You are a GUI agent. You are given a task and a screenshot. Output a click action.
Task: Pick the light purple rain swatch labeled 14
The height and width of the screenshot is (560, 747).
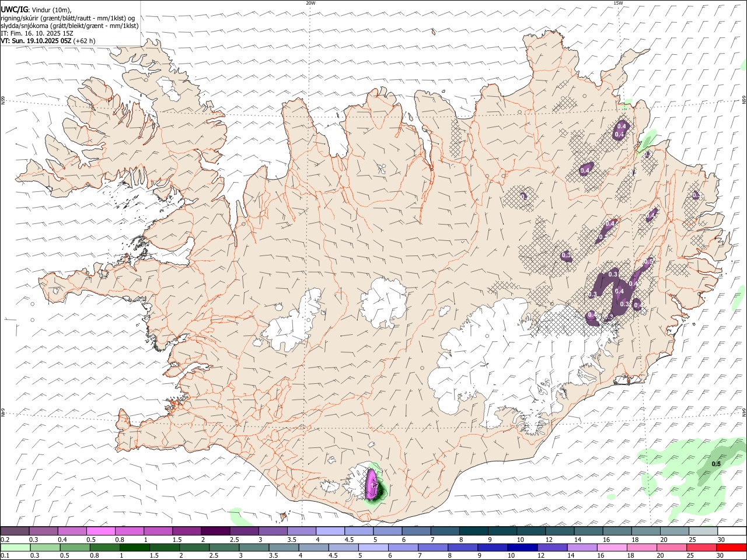582,547
